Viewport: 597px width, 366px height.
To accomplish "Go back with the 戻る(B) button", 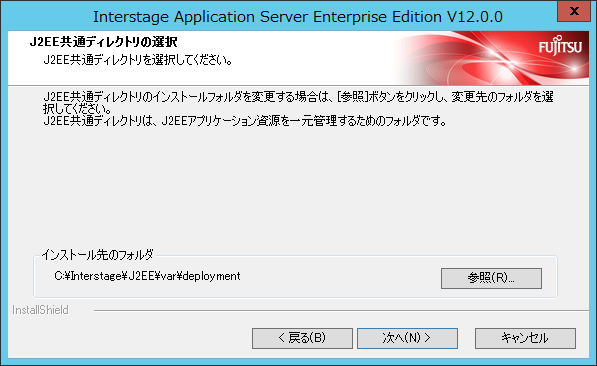I will click(x=302, y=338).
